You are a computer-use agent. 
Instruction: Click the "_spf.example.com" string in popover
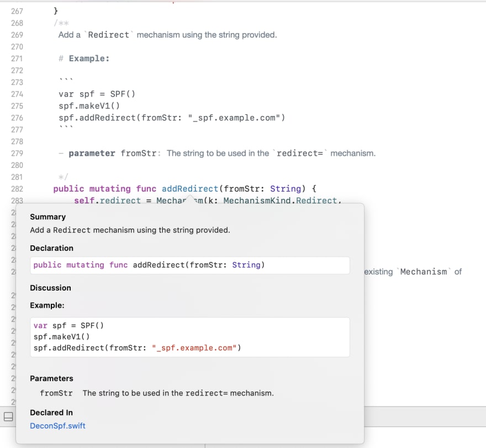pos(194,348)
